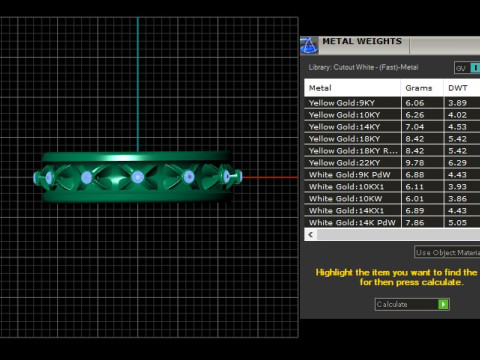Select the Yellow Gold:9KY row
Screen dimensions: 480x360
(x=392, y=103)
